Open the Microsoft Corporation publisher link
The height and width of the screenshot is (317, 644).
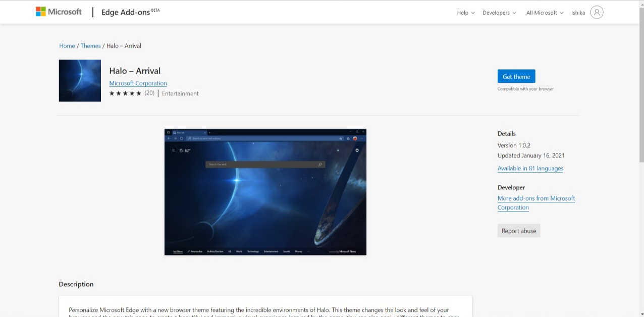pos(138,83)
